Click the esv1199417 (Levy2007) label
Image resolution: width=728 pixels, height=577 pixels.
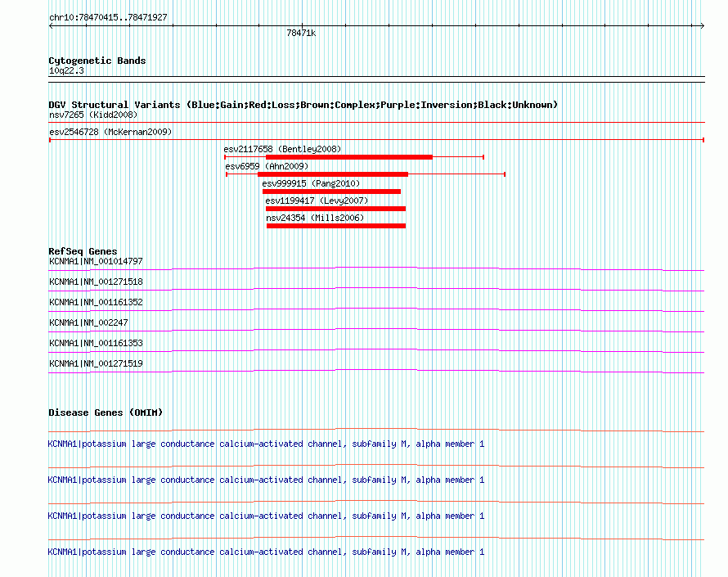[x=317, y=201]
